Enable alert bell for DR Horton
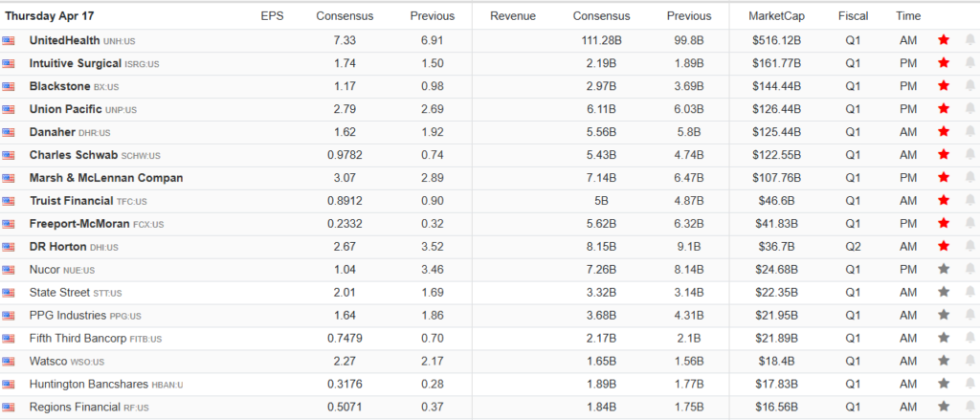The width and height of the screenshot is (980, 420). tap(970, 247)
